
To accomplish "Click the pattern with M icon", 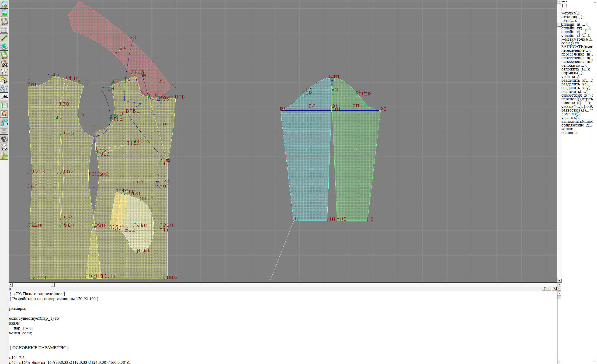I will pyautogui.click(x=4, y=63).
